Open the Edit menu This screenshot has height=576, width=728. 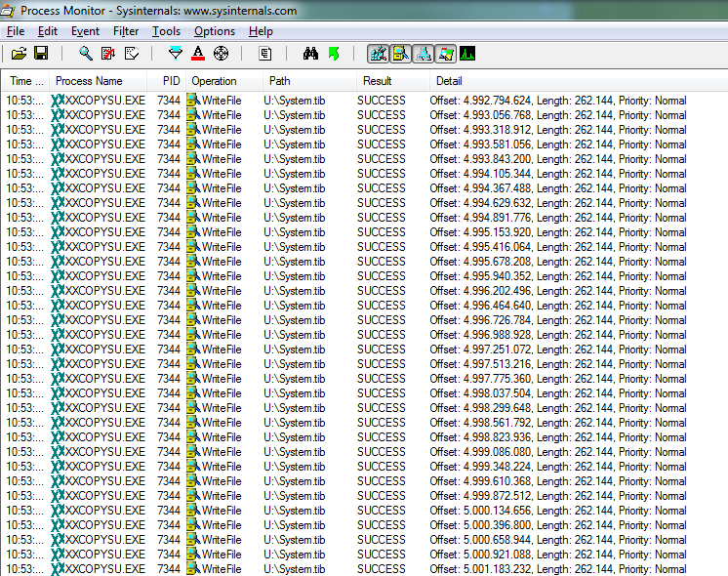(48, 31)
